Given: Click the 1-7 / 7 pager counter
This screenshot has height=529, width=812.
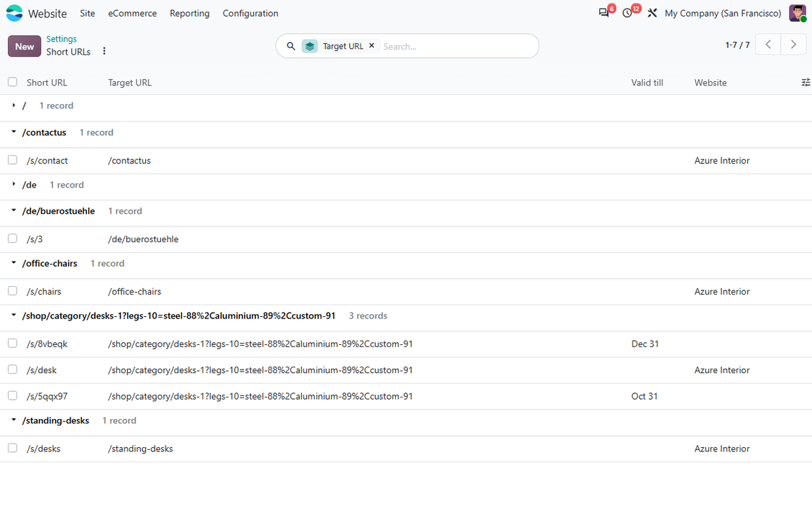Looking at the screenshot, I should tap(737, 45).
